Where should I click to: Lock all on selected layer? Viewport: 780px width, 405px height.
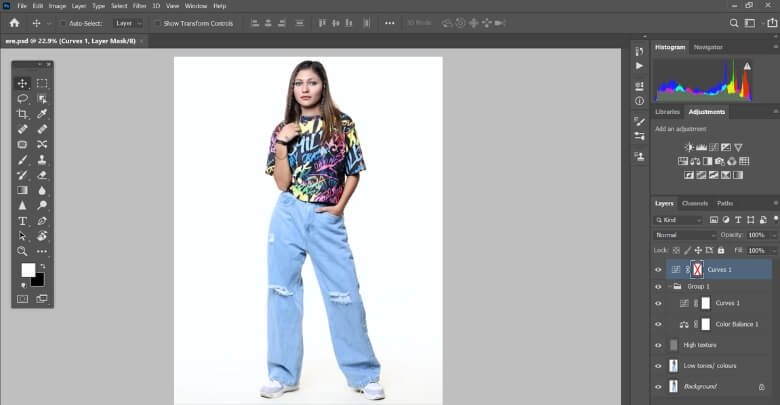click(721, 250)
